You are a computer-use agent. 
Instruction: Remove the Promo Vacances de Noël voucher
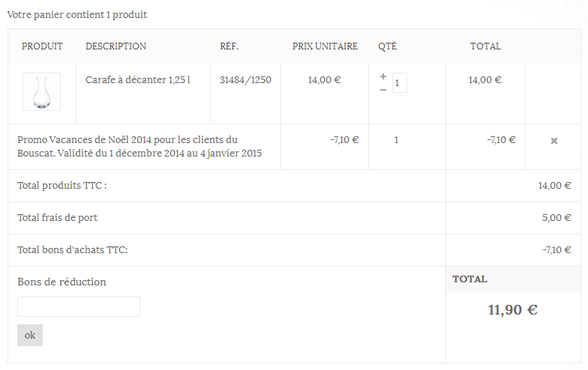[x=553, y=141]
